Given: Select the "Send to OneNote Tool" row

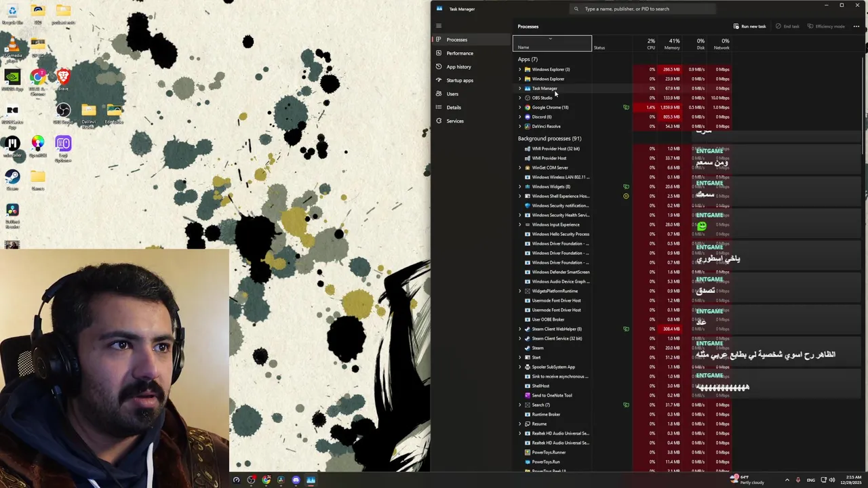Looking at the screenshot, I should click(x=622, y=395).
